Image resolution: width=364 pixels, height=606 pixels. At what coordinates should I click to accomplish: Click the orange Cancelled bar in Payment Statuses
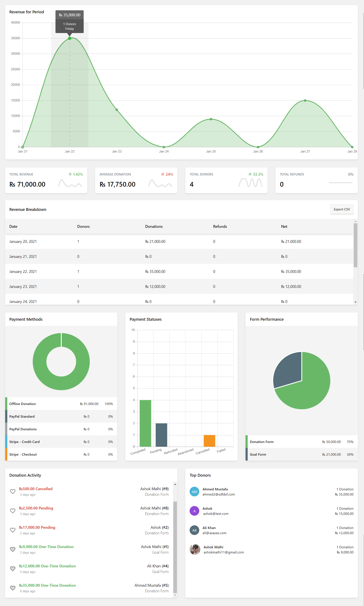click(209, 441)
